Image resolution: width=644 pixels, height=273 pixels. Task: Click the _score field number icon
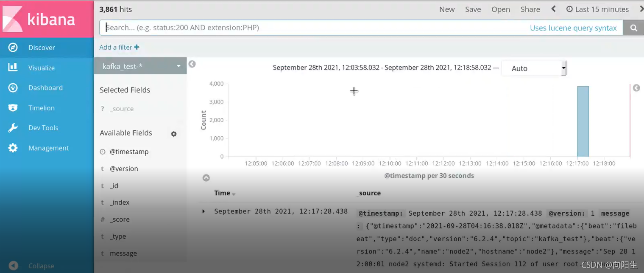click(102, 220)
